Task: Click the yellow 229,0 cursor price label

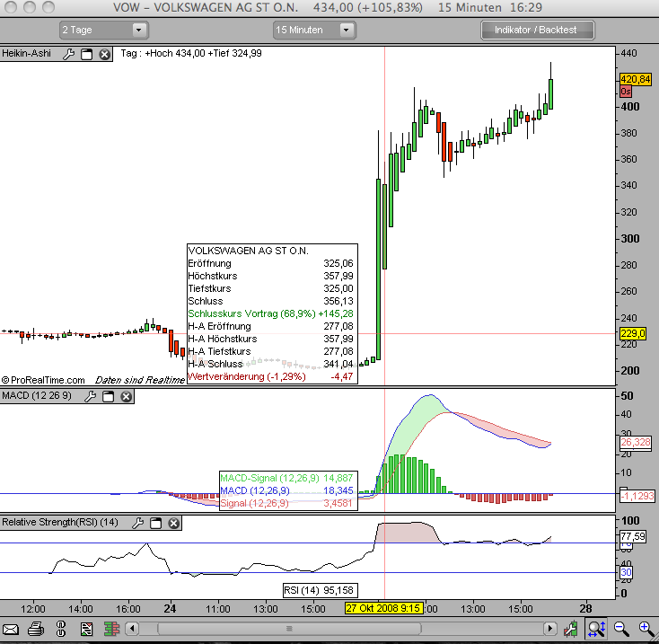Action: point(633,333)
